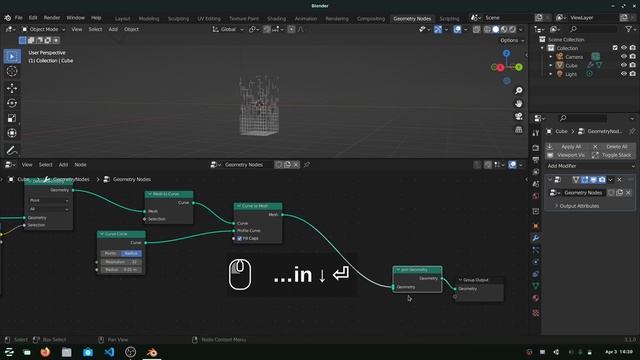This screenshot has height=360, width=640.
Task: Click the Blender logo in the menu bar
Action: click(8, 18)
